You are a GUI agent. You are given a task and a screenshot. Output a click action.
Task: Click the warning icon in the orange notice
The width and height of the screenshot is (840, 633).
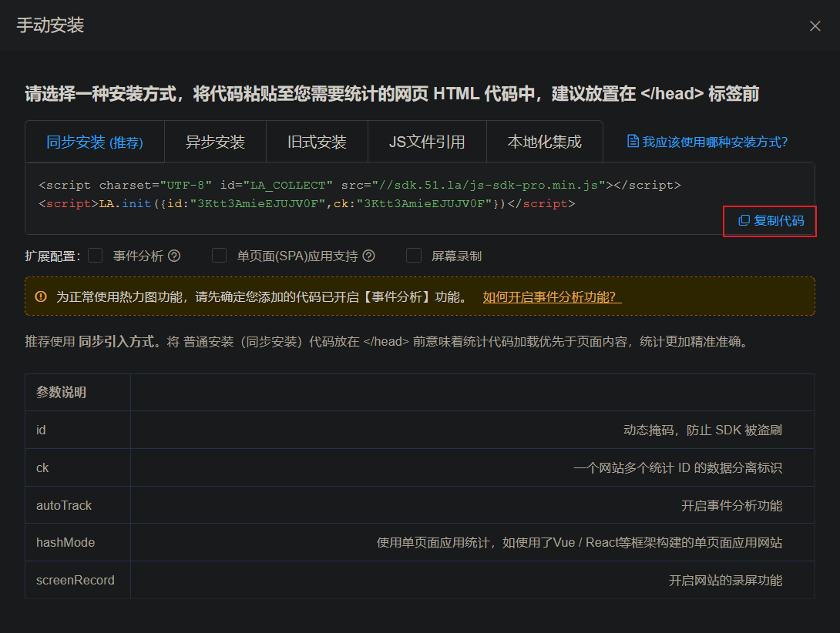point(41,296)
